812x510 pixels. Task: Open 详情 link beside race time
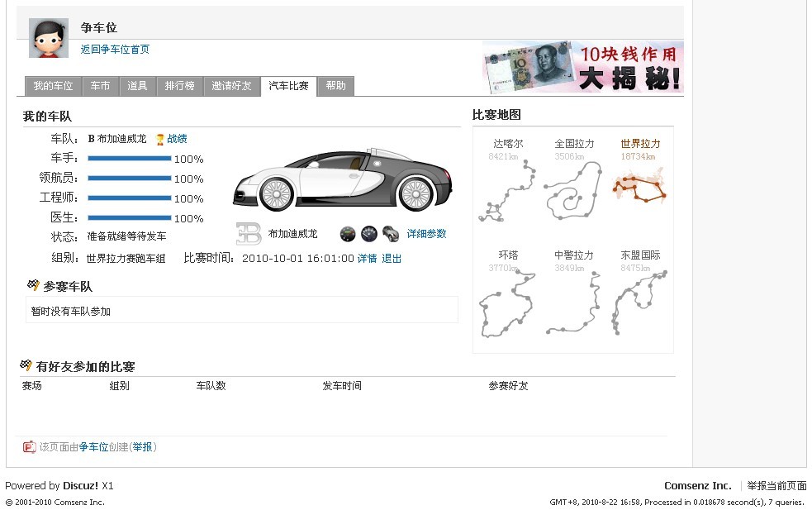(367, 258)
